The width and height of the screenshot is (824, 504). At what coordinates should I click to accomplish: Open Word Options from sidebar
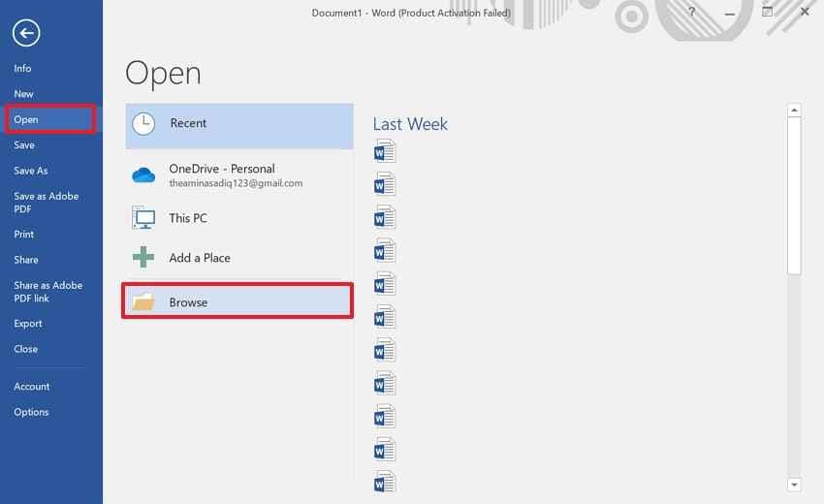pos(31,412)
